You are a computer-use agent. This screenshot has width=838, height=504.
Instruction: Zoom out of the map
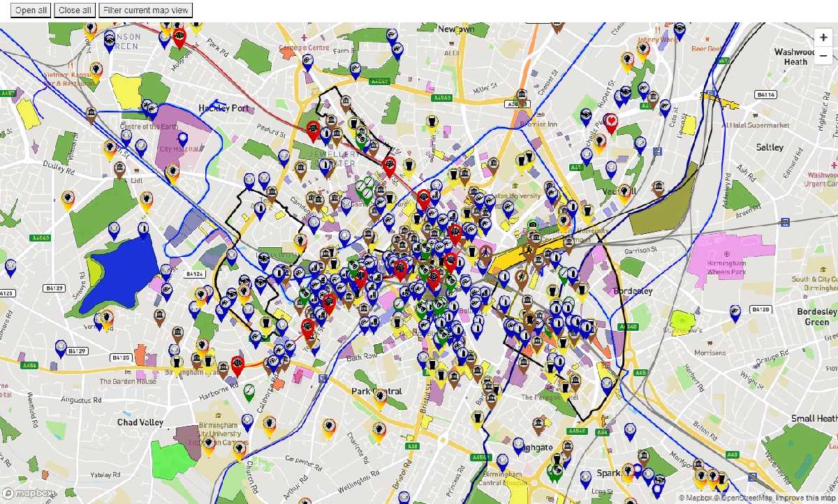pyautogui.click(x=824, y=56)
